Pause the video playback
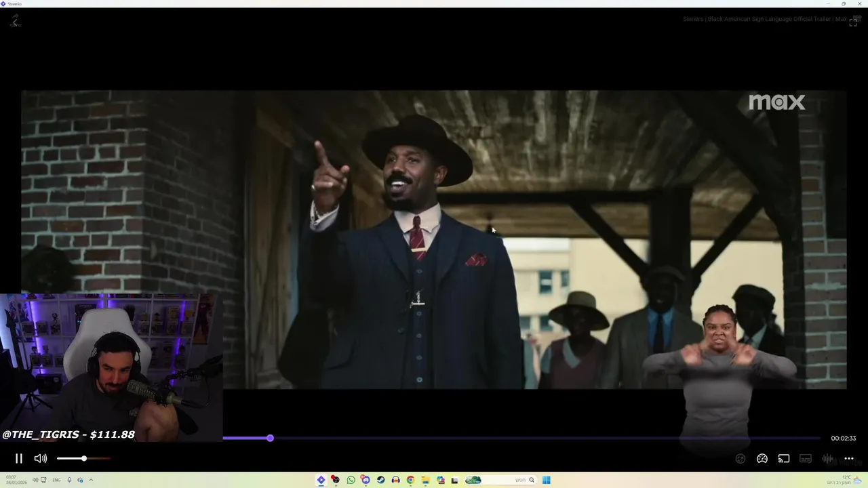This screenshot has height=488, width=868. coord(19,459)
